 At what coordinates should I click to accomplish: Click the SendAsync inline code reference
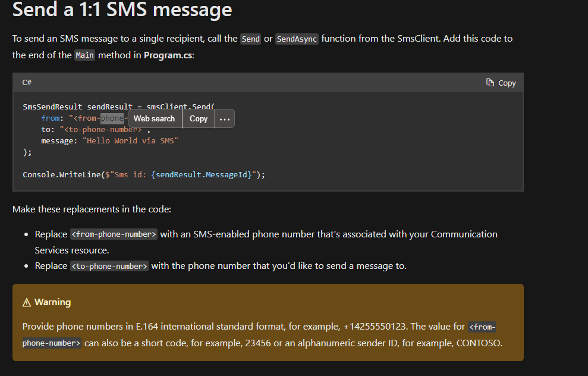pyautogui.click(x=297, y=39)
